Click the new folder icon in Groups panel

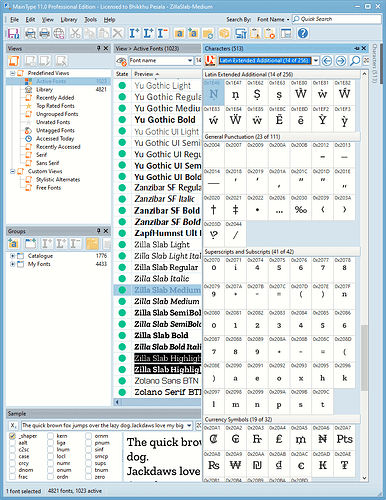(x=30, y=244)
